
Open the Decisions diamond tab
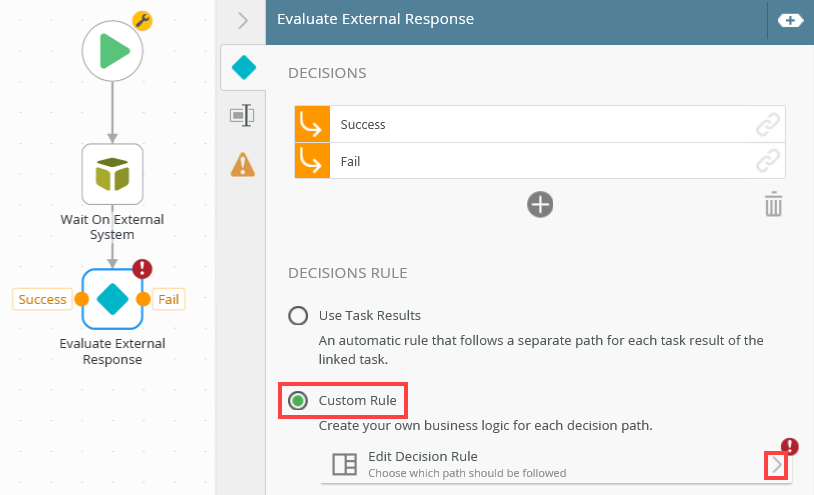pos(242,68)
